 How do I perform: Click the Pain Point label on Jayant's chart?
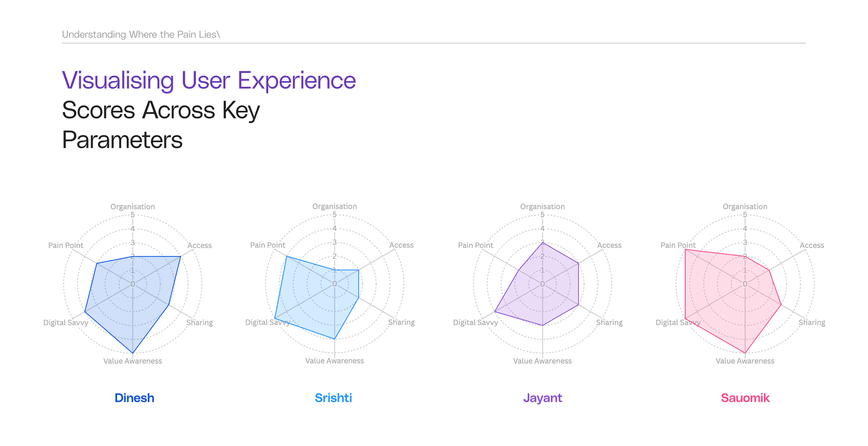coord(476,245)
